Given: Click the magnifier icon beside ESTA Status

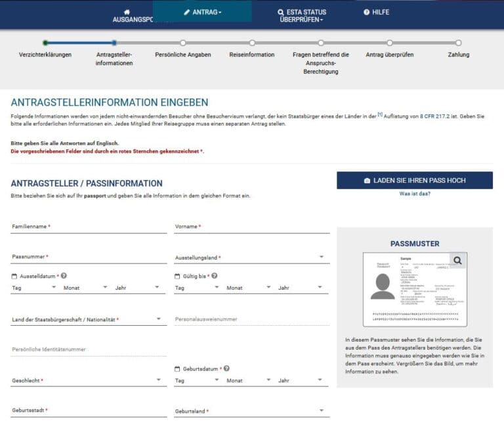Looking at the screenshot, I should coord(281,12).
